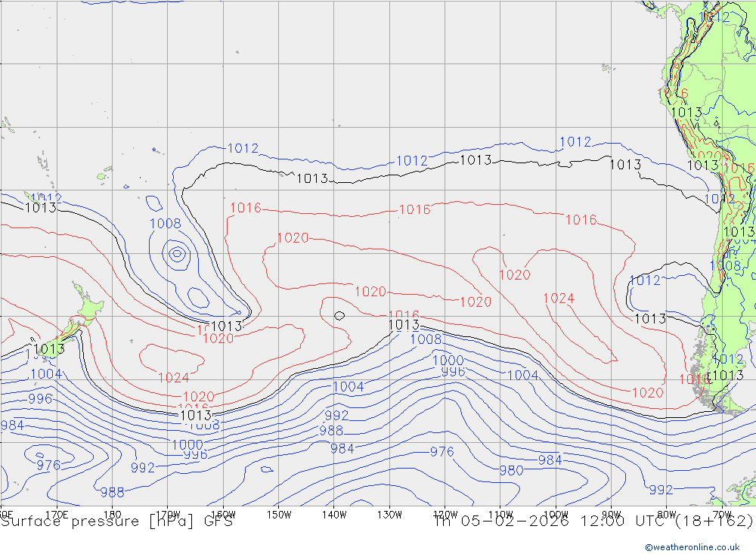The width and height of the screenshot is (756, 554).
Task: Click the 1024 label east of New Zealand
Action: (174, 378)
